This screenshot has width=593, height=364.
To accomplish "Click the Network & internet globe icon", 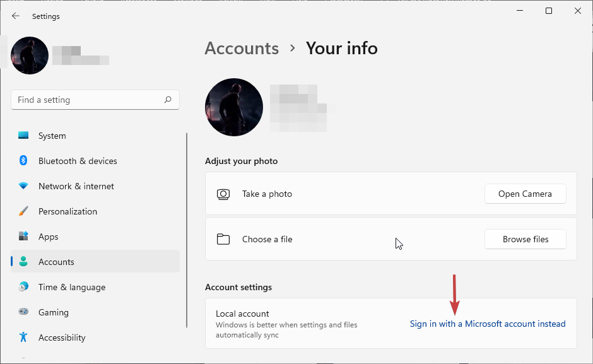I will coord(24,186).
